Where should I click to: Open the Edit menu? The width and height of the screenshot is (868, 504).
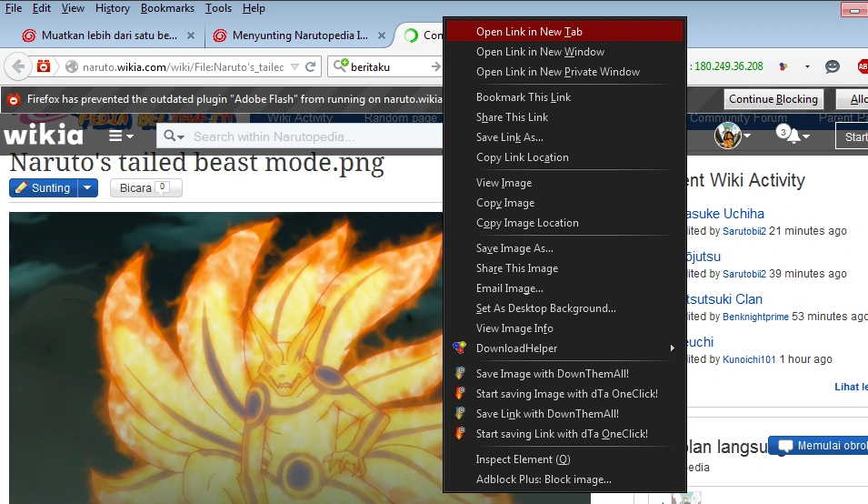click(42, 8)
